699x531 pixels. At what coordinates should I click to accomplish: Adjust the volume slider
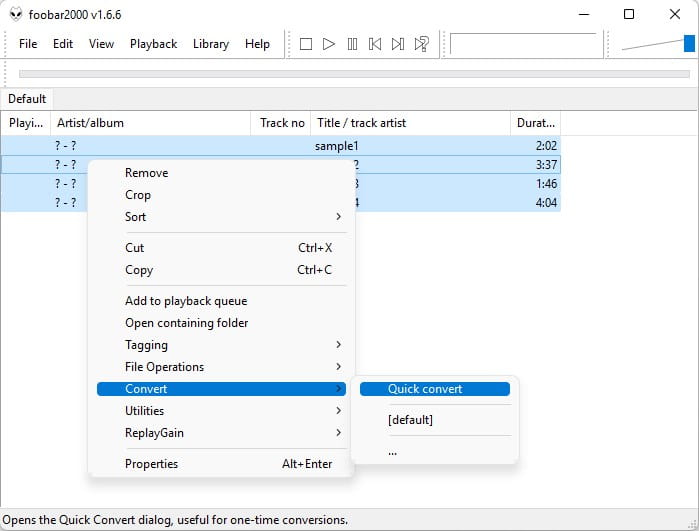point(658,44)
